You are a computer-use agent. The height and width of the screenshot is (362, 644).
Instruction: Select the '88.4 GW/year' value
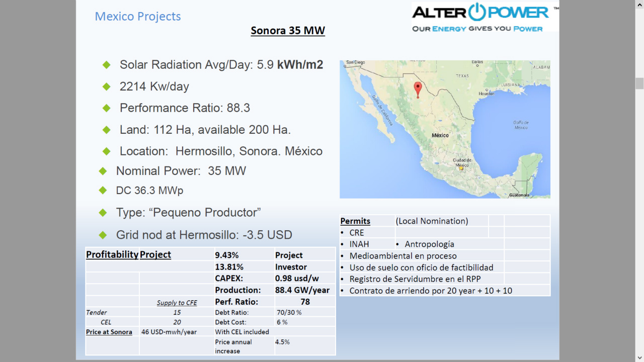(302, 290)
